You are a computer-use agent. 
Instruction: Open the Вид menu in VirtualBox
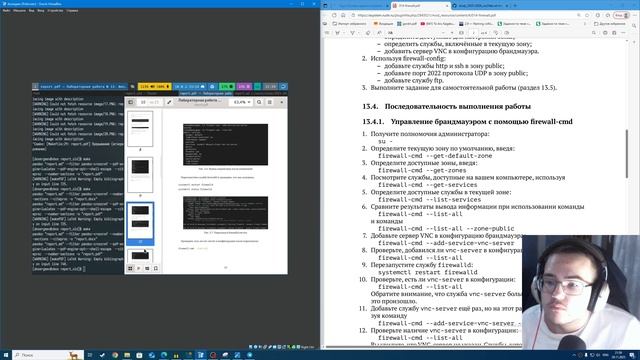[31, 10]
